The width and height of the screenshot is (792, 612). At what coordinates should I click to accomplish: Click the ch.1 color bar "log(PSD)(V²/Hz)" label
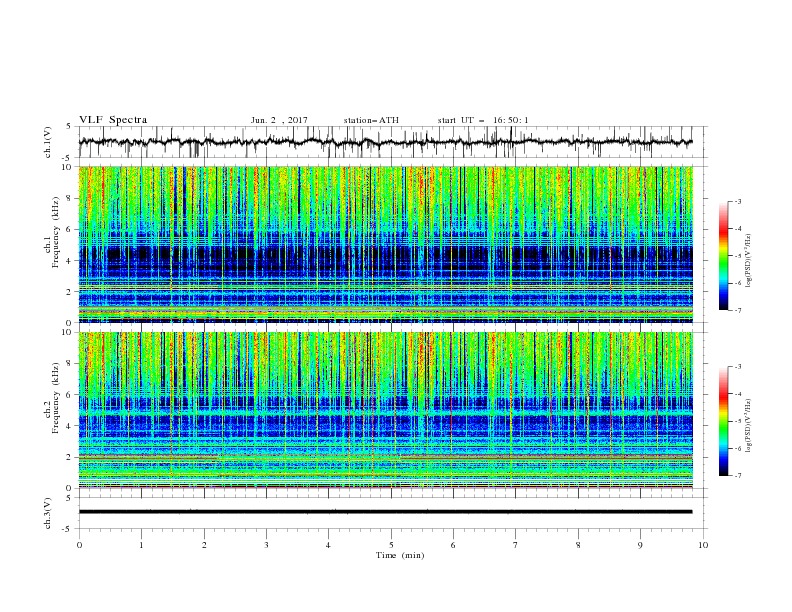(x=750, y=261)
